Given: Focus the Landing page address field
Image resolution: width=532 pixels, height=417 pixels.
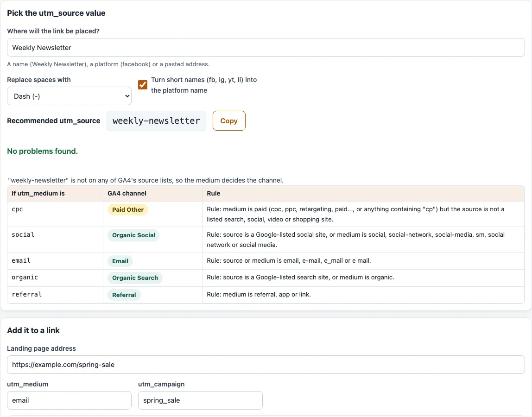Looking at the screenshot, I should pyautogui.click(x=266, y=365).
